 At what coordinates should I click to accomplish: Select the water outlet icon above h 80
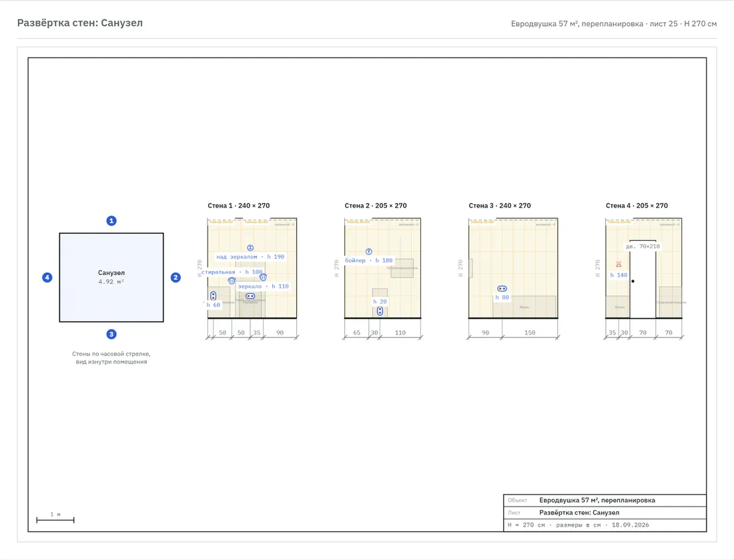click(502, 288)
